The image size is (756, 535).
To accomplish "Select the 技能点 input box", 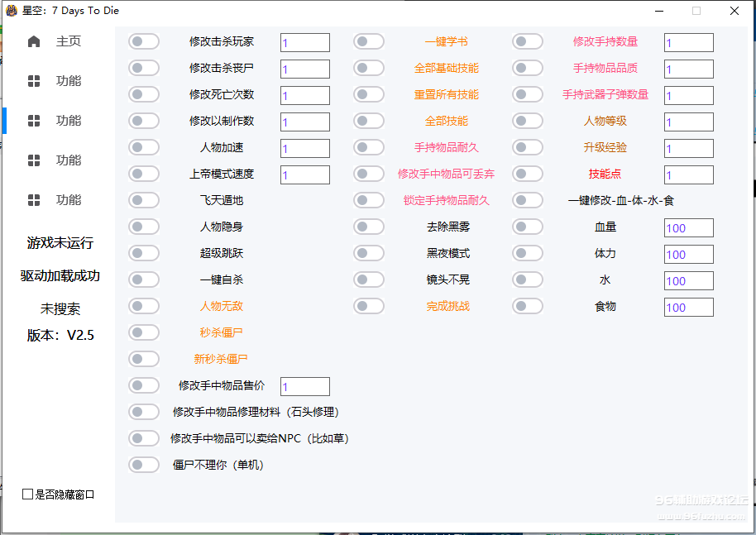I will pyautogui.click(x=689, y=174).
